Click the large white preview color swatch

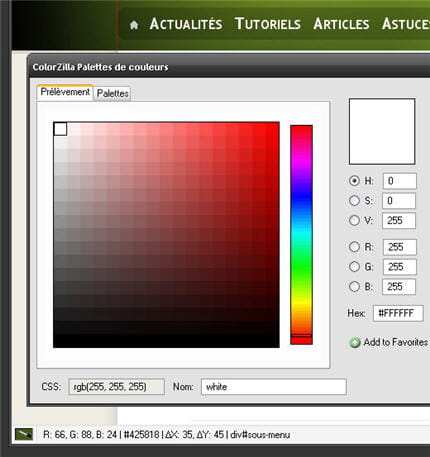[382, 131]
